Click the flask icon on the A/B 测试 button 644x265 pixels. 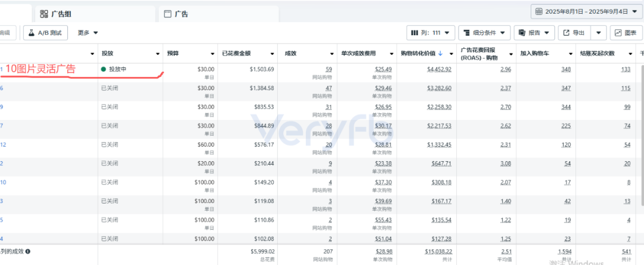[31, 33]
